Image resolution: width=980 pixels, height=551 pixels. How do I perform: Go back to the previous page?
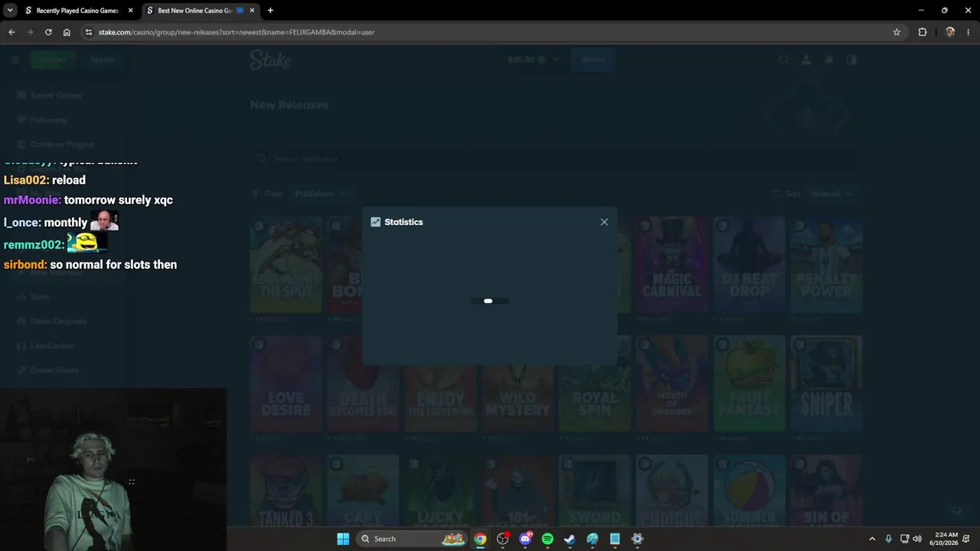[x=11, y=32]
